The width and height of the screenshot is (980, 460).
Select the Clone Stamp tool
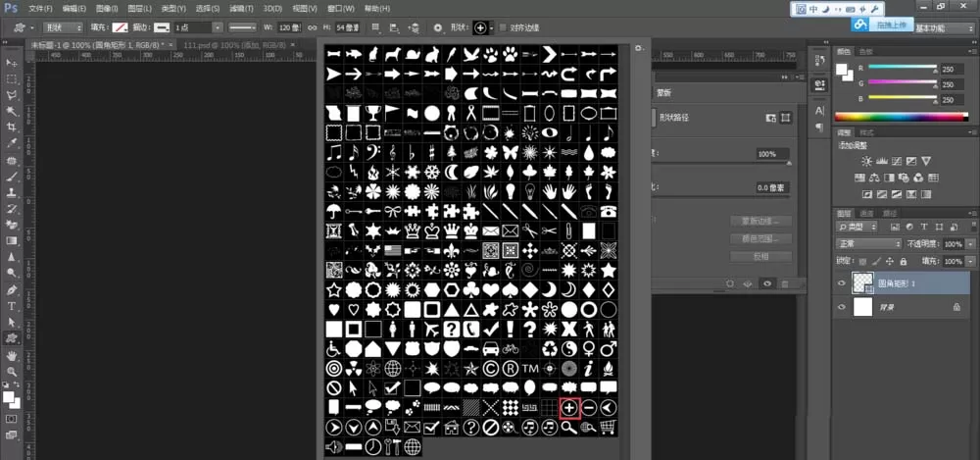click(11, 193)
